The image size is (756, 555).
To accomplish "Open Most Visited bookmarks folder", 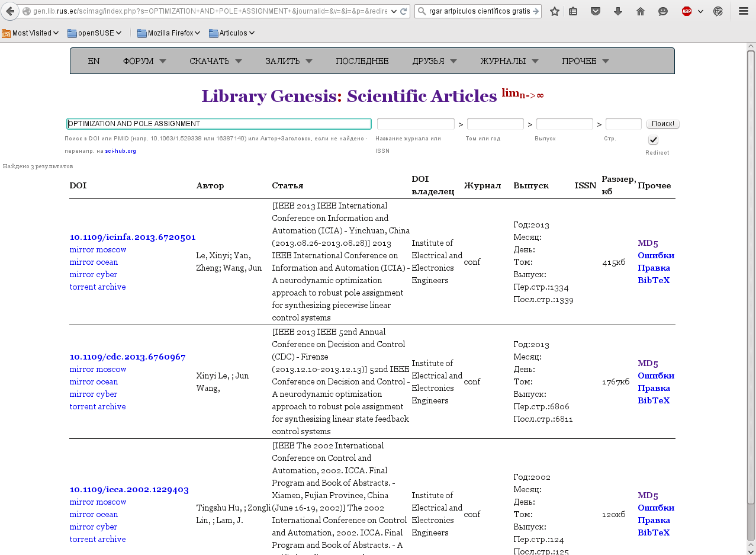I will [x=30, y=33].
